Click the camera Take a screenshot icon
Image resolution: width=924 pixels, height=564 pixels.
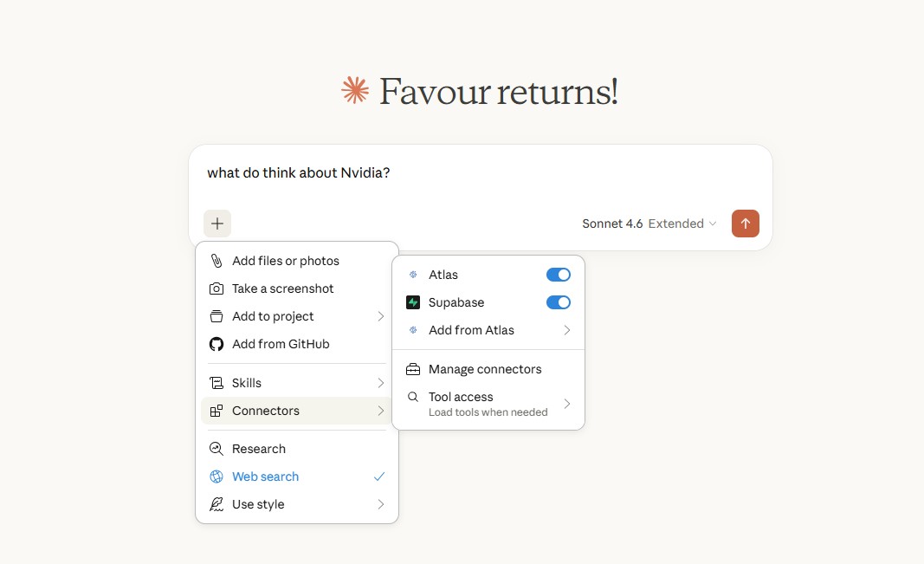tap(216, 288)
